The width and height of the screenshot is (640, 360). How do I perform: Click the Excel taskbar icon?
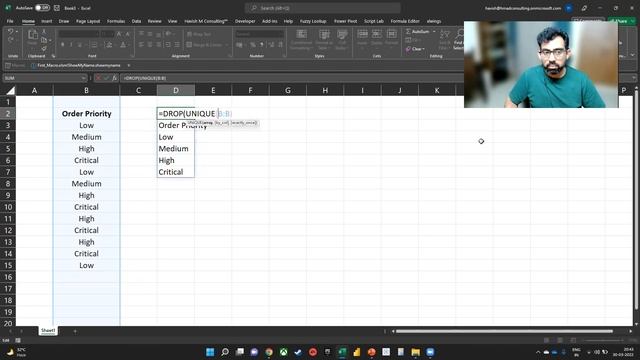click(342, 352)
